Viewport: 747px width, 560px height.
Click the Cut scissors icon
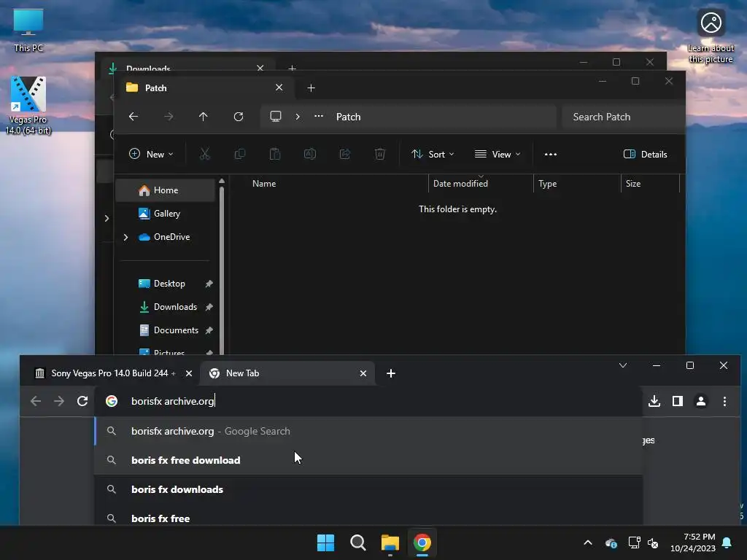click(205, 155)
